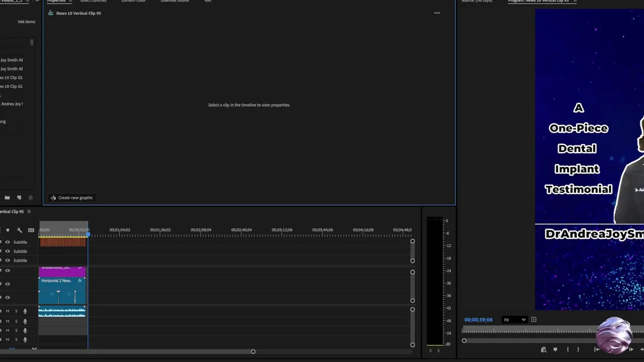
Task: Select the Properties tab
Action: pos(56,1)
